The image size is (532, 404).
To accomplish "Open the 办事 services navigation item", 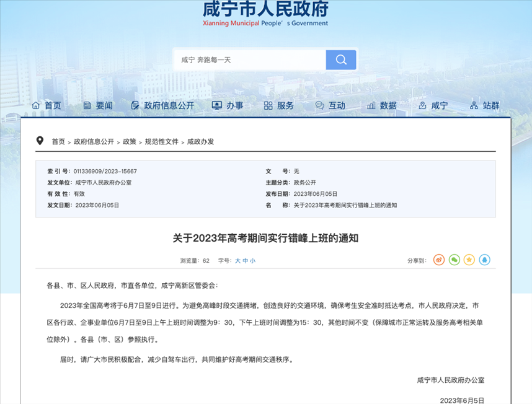I will (228, 106).
